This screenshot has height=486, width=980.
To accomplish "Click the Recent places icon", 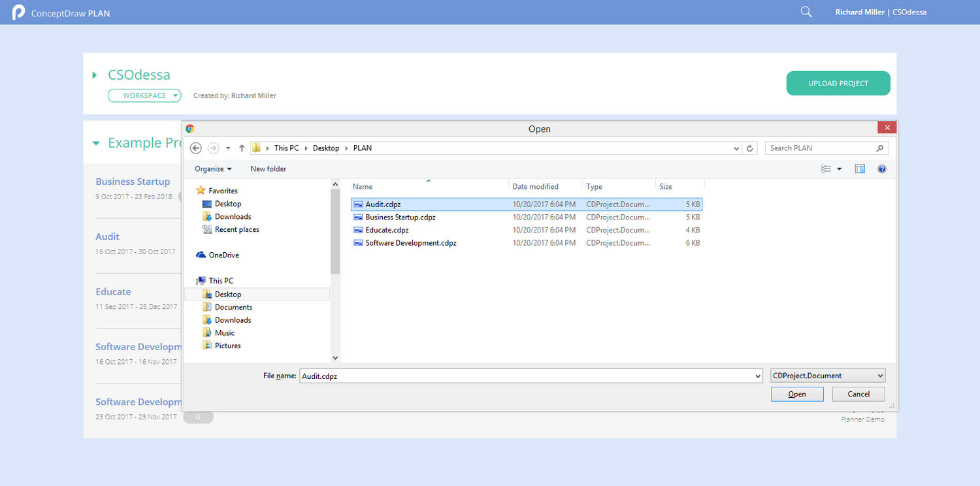I will (x=207, y=230).
